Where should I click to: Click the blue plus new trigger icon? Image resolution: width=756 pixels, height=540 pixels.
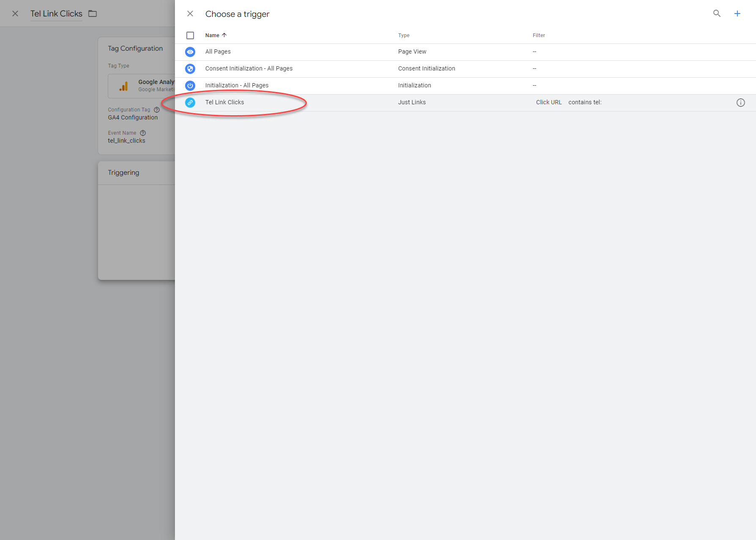[x=737, y=14]
